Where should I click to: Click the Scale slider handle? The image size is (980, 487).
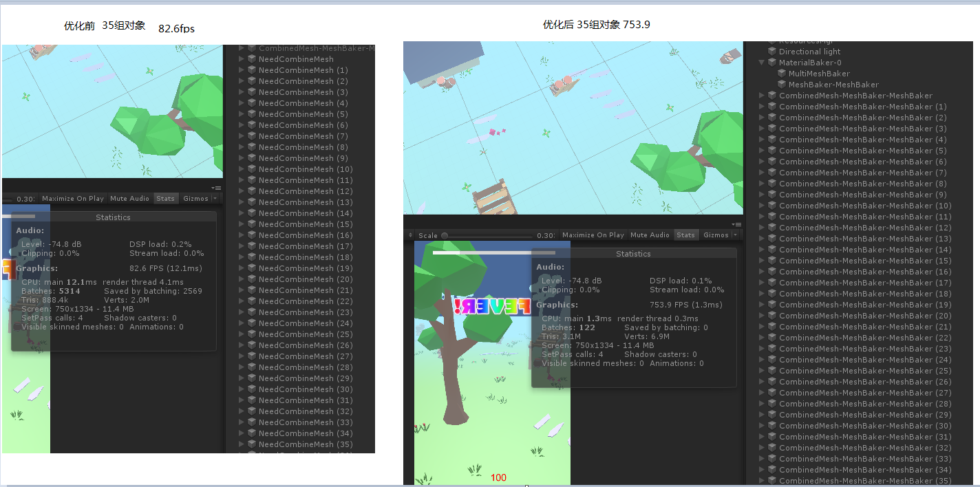point(445,235)
